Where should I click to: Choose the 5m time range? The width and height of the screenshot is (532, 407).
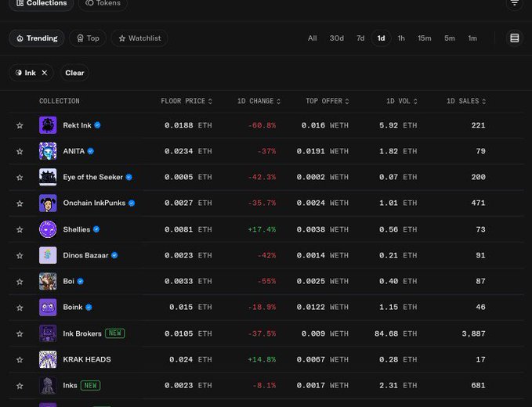coord(450,38)
